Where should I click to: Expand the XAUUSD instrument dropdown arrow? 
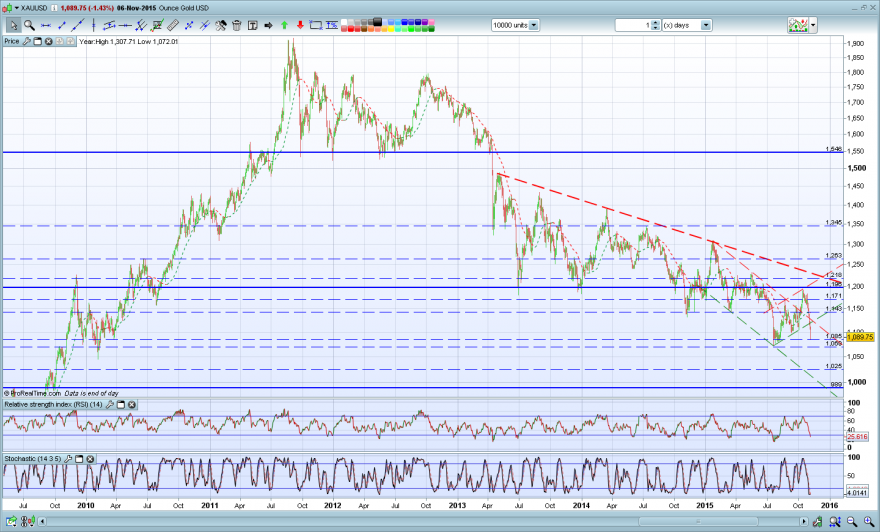[x=17, y=8]
